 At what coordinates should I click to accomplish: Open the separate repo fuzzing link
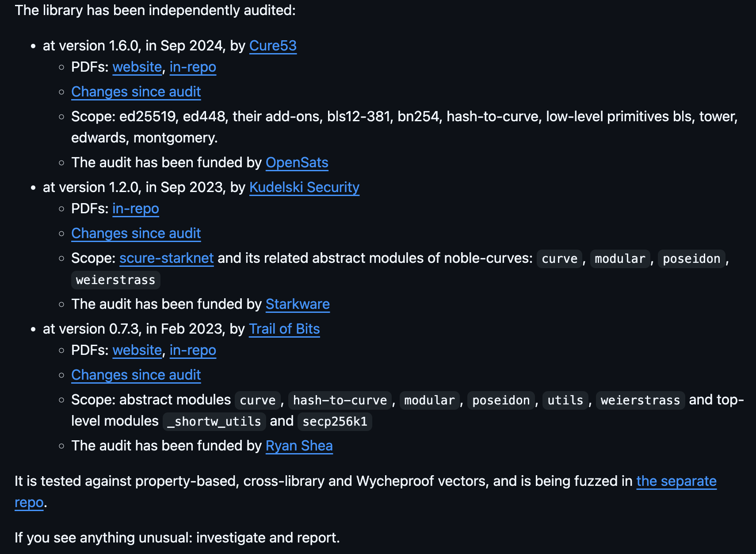[x=676, y=481]
